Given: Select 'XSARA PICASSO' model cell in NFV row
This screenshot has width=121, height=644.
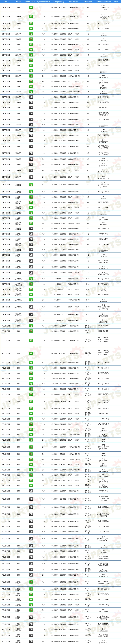Looking at the screenshot, I should (18, 284).
